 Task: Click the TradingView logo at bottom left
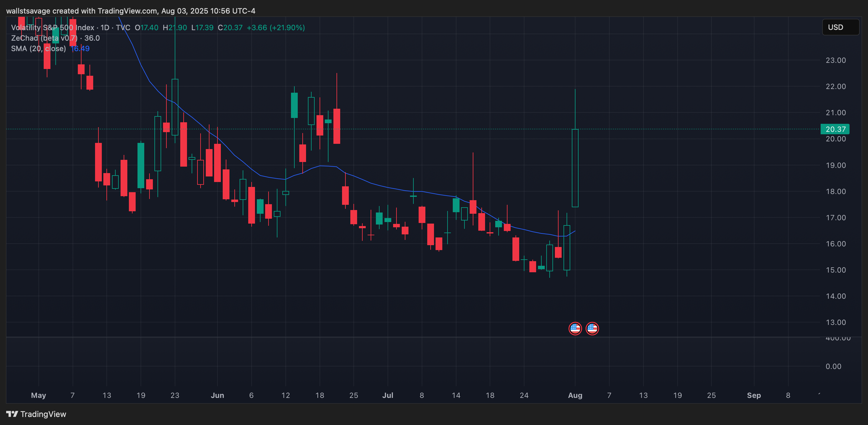click(36, 414)
